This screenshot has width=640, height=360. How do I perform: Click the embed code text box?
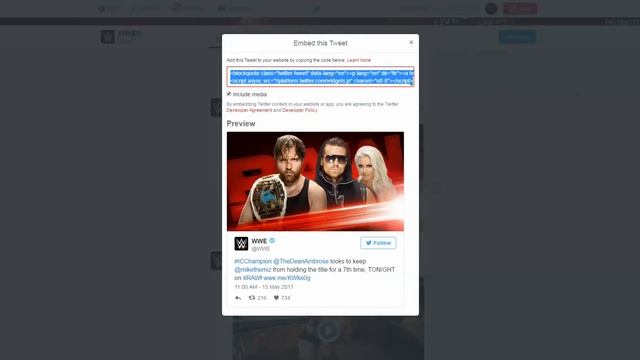click(320, 77)
